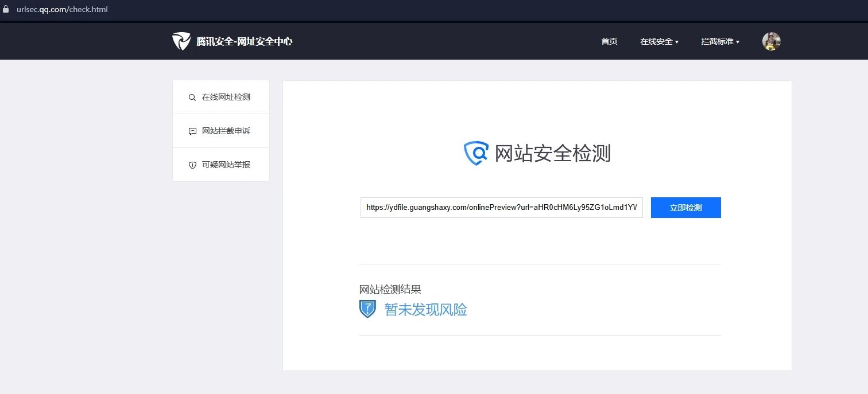Select 网站拦截申诉 in the sidebar
This screenshot has width=868, height=394.
click(x=221, y=131)
